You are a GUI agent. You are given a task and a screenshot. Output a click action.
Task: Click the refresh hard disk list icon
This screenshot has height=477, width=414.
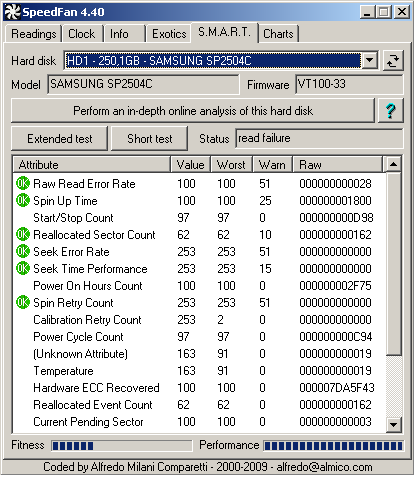tap(393, 61)
